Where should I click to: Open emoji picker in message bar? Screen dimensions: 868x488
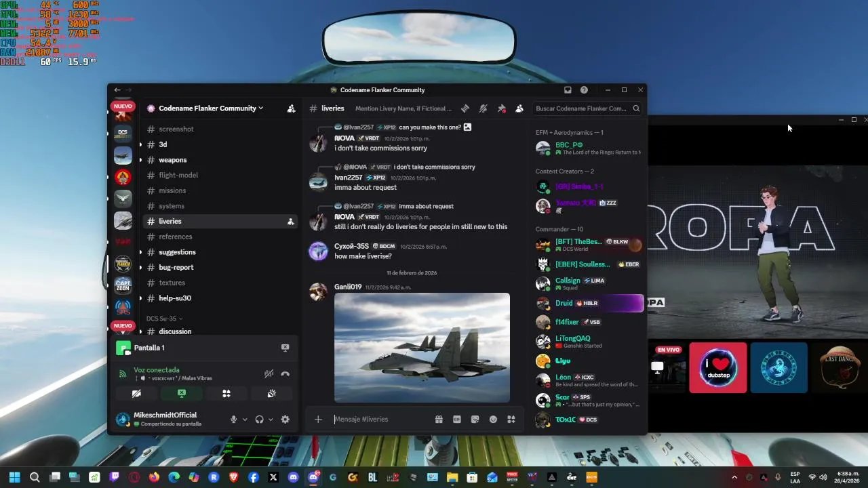point(494,420)
